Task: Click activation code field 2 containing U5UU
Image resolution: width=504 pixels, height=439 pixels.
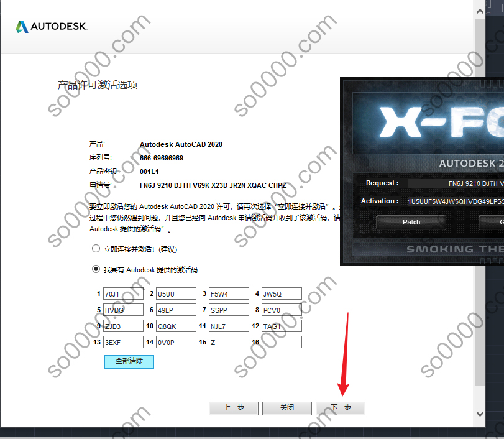Action: (x=176, y=293)
